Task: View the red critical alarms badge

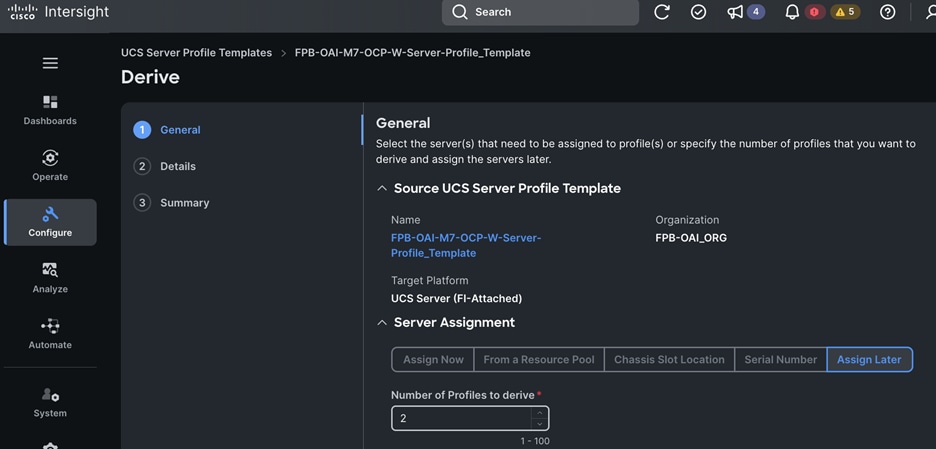Action: (x=814, y=12)
